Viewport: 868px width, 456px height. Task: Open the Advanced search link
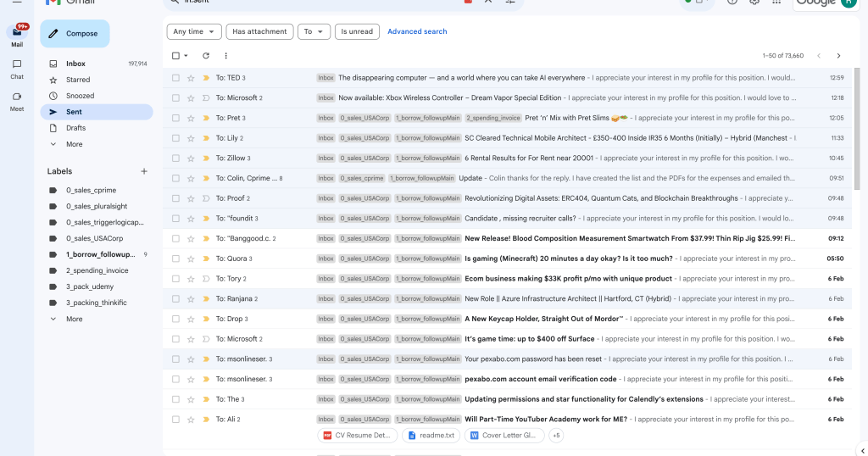pos(417,31)
